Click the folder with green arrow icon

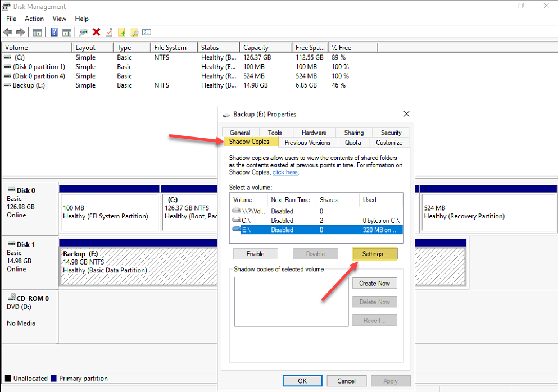(122, 33)
